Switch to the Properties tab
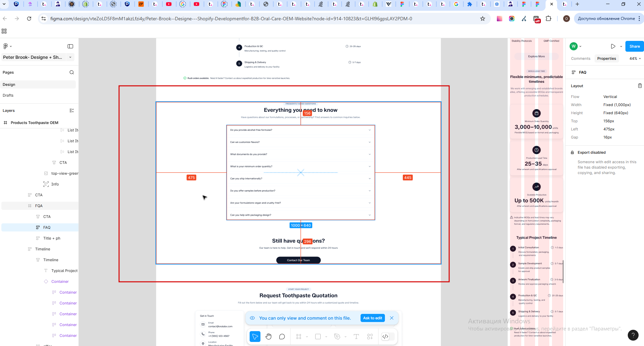The image size is (644, 346). [606, 58]
